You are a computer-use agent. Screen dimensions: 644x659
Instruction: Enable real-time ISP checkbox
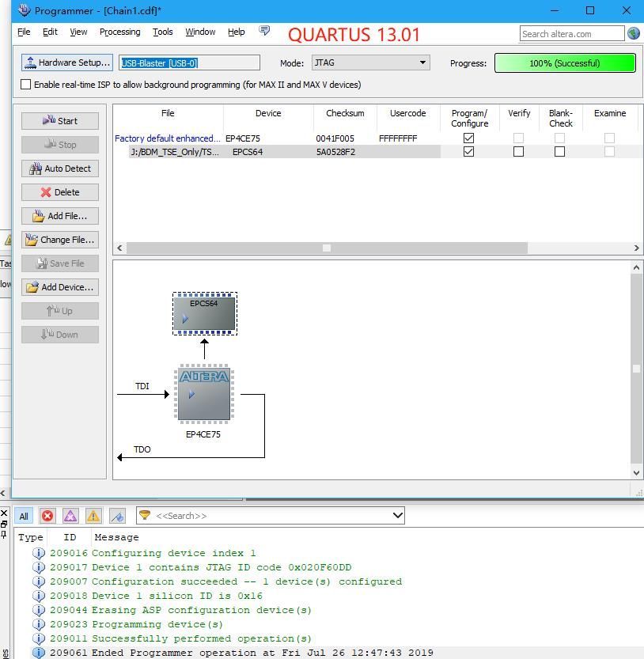coord(26,85)
